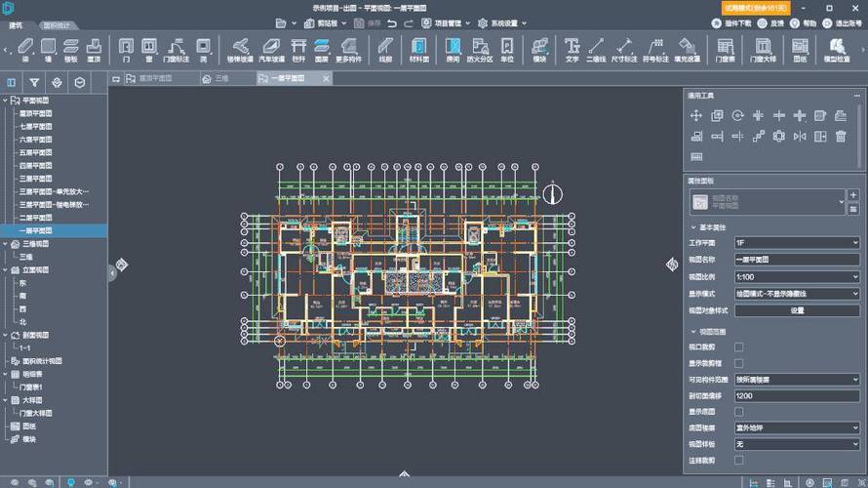Click the move tool in 通用工具 panel
The width and height of the screenshot is (868, 488).
[696, 115]
